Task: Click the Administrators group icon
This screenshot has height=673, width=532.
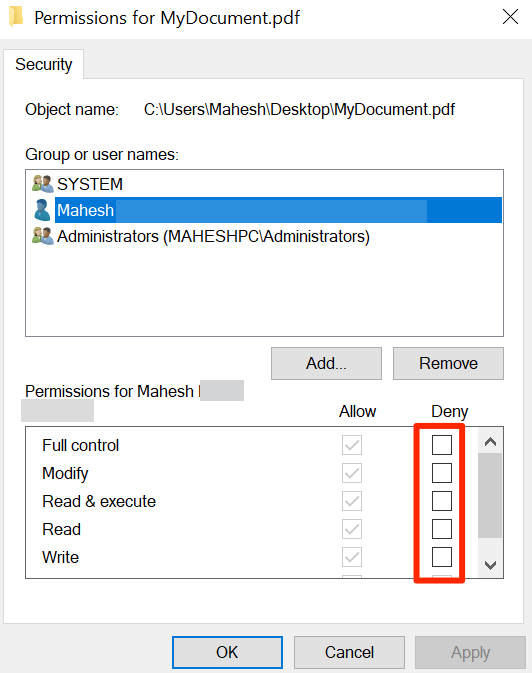Action: click(x=42, y=236)
